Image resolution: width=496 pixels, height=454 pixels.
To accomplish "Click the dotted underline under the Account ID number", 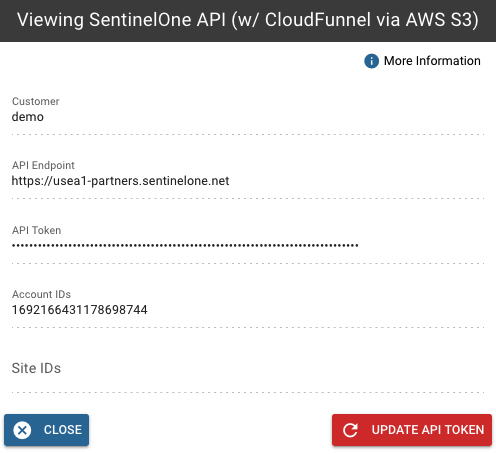I will [248, 327].
